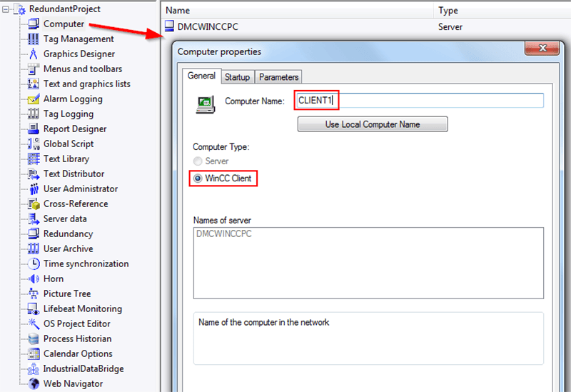Click the IndustrialDataBridge icon
This screenshot has height=392, width=571.
(34, 368)
